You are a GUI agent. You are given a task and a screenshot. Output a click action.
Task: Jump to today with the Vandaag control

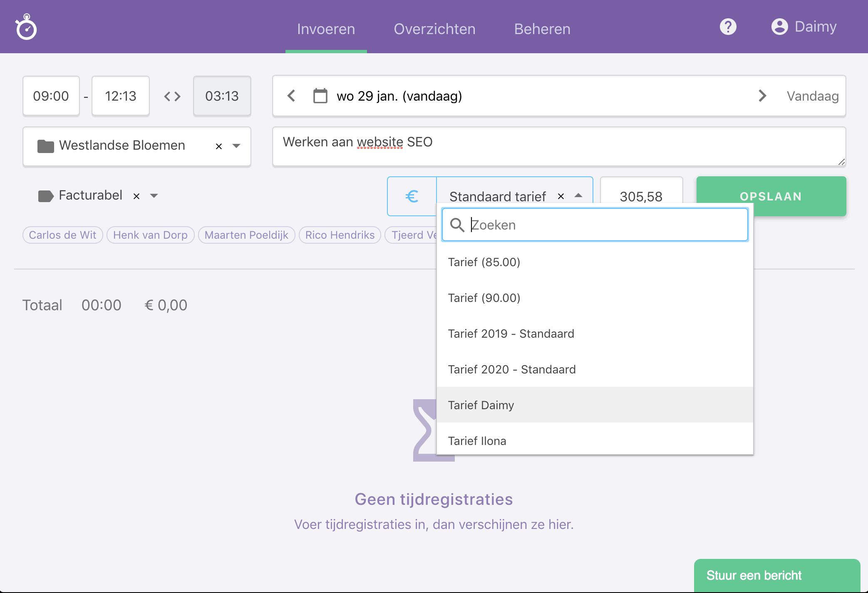pyautogui.click(x=812, y=96)
